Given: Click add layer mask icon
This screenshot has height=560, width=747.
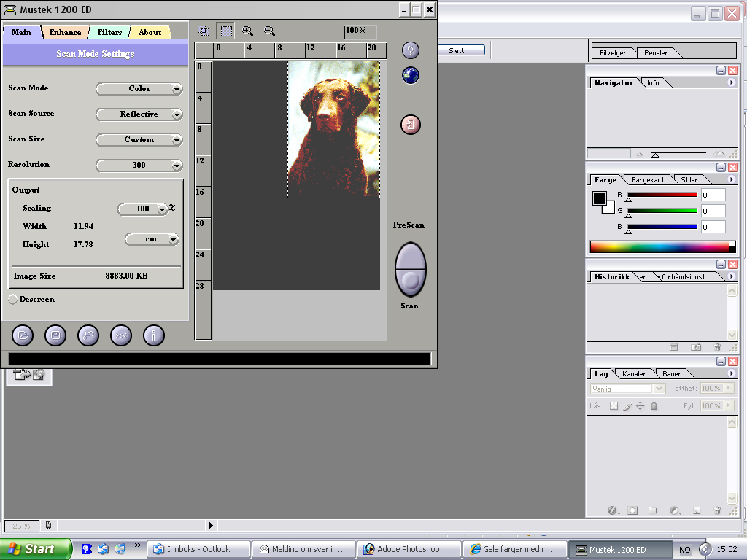Looking at the screenshot, I should (632, 510).
